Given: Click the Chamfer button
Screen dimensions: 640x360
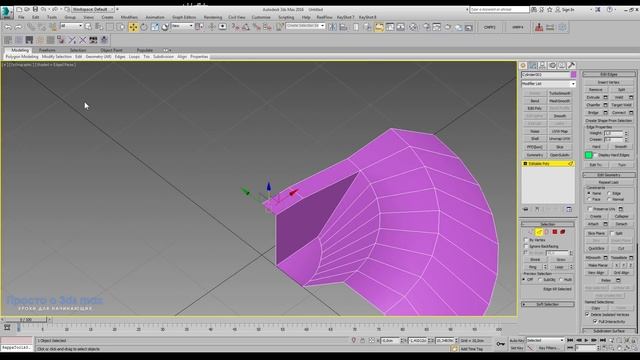Looking at the screenshot, I should click(593, 105).
